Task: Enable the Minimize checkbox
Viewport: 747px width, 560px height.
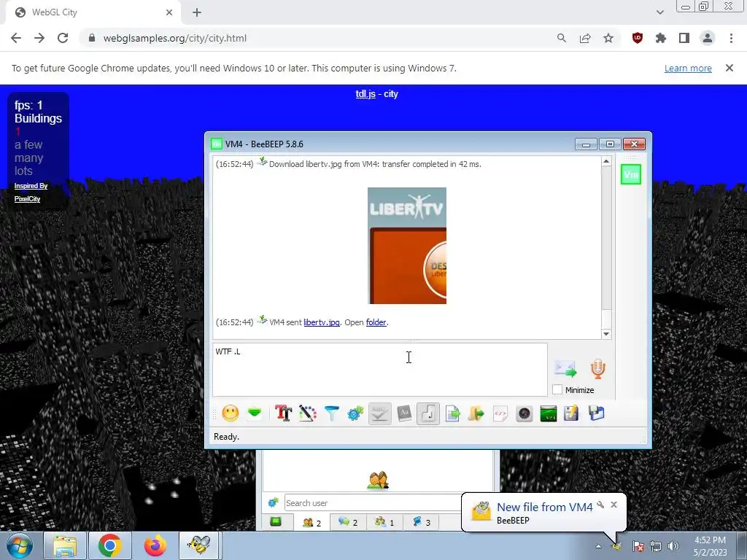Action: tap(557, 389)
